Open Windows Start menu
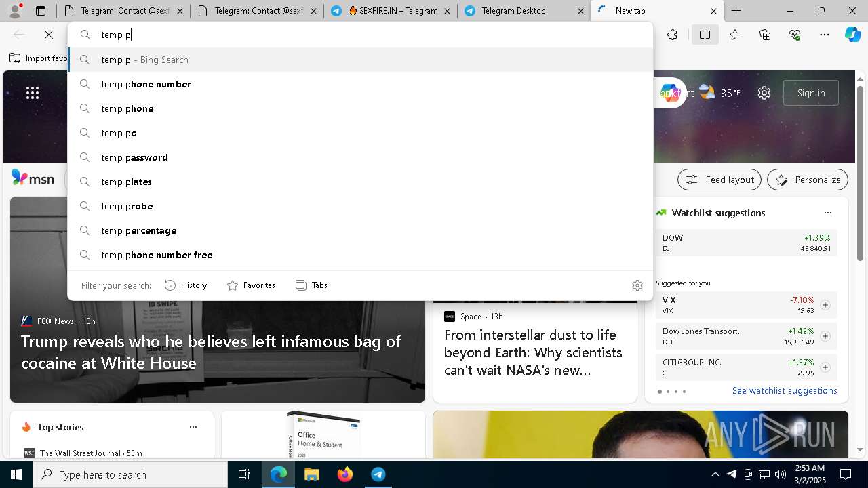The image size is (868, 488). (x=16, y=474)
